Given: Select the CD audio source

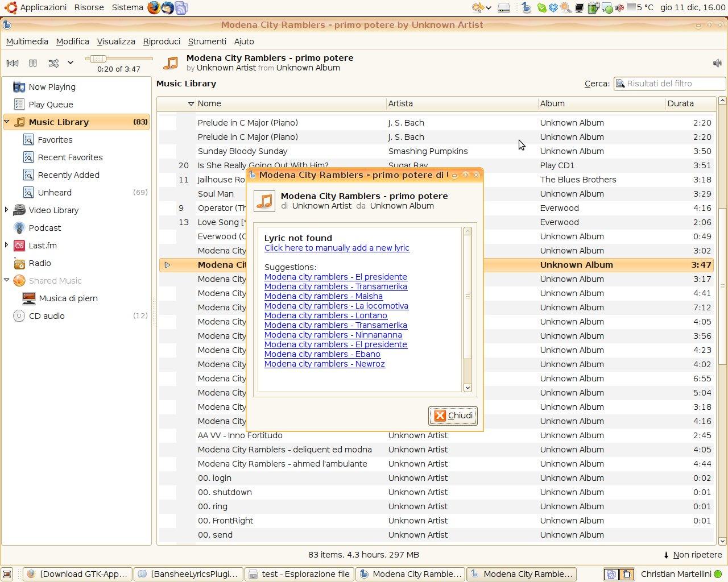Looking at the screenshot, I should tap(47, 316).
